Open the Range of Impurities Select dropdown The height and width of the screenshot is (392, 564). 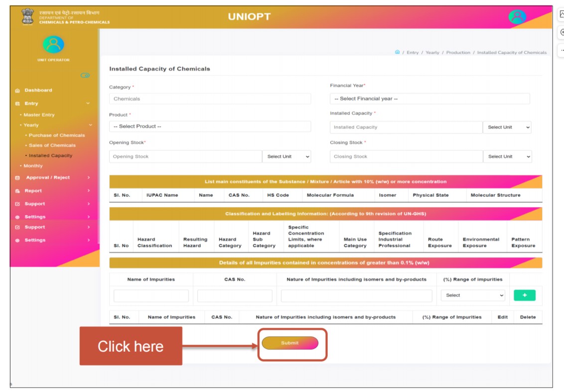pyautogui.click(x=473, y=295)
